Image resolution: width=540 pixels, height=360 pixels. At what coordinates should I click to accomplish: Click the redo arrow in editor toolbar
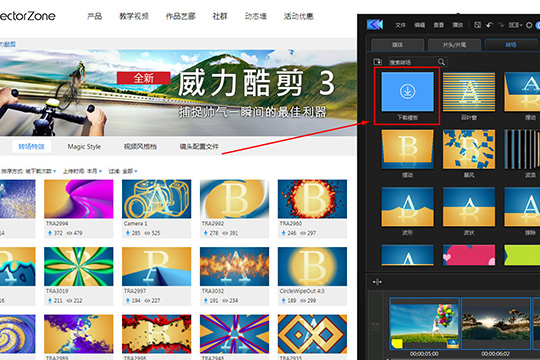point(501,25)
